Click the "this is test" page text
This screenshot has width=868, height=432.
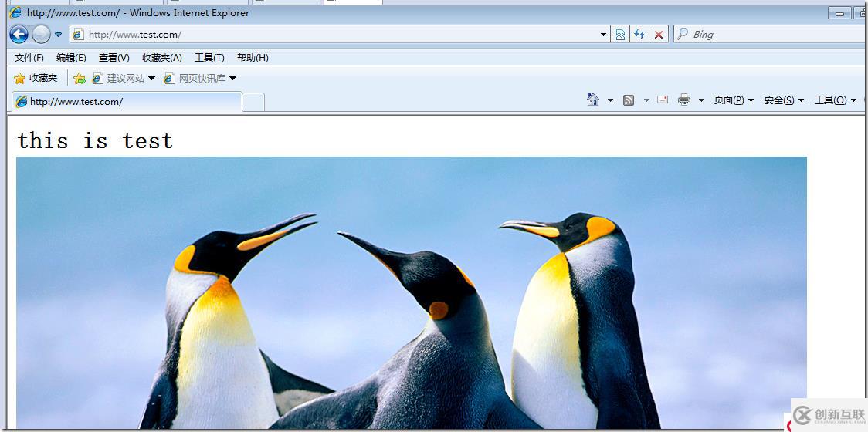(x=95, y=140)
